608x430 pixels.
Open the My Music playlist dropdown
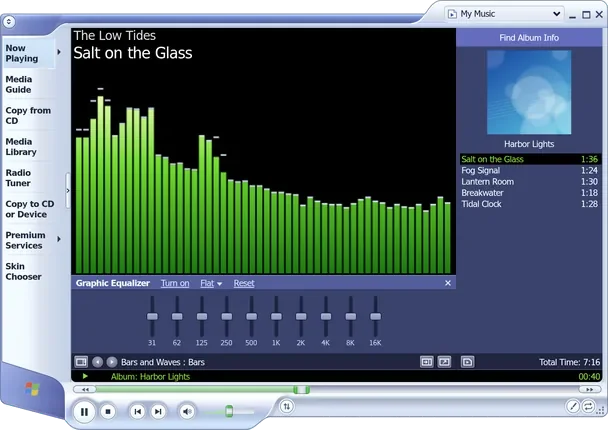click(x=504, y=14)
